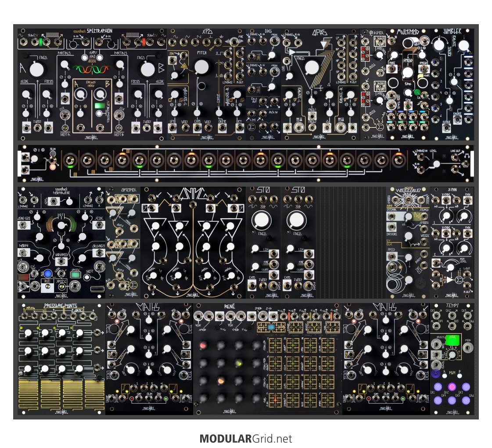Tap the purple Tempo button on Tempi
492x448 pixels.
pos(436,374)
